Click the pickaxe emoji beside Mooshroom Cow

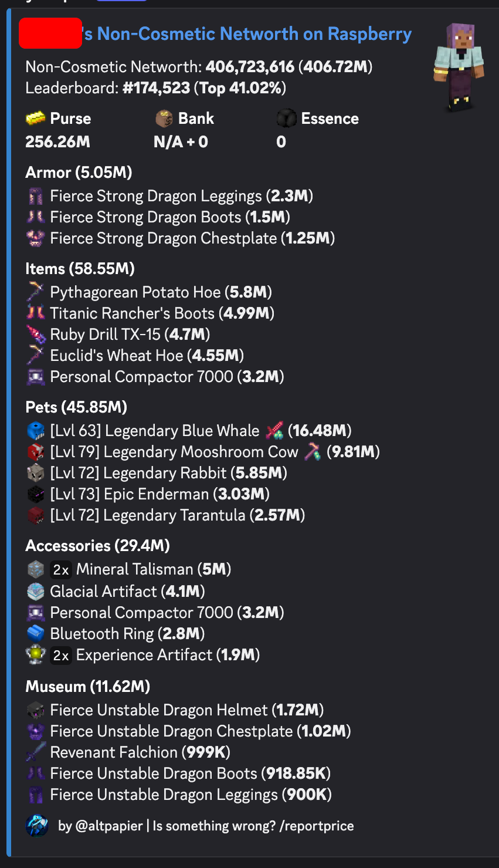(313, 452)
